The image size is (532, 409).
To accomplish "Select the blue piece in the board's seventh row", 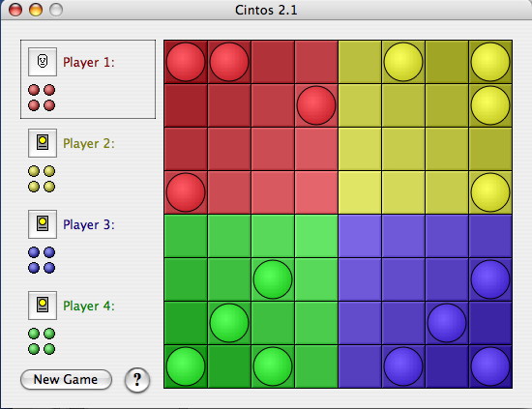I will 447,323.
